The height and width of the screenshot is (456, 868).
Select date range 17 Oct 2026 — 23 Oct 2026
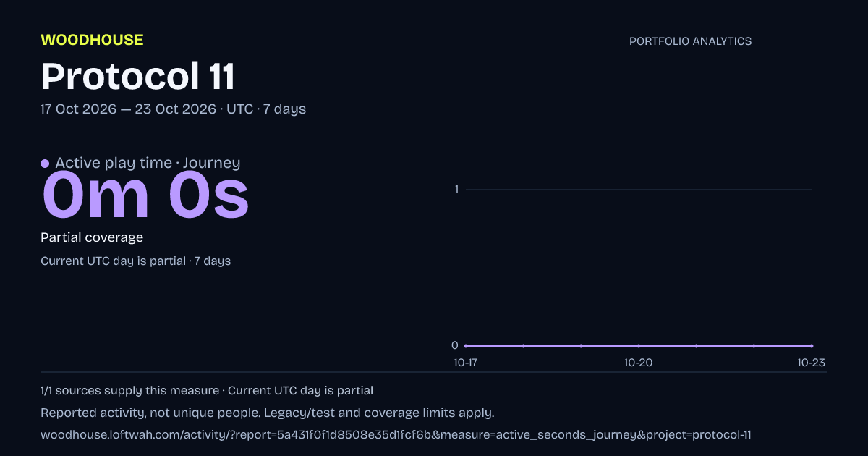(129, 109)
